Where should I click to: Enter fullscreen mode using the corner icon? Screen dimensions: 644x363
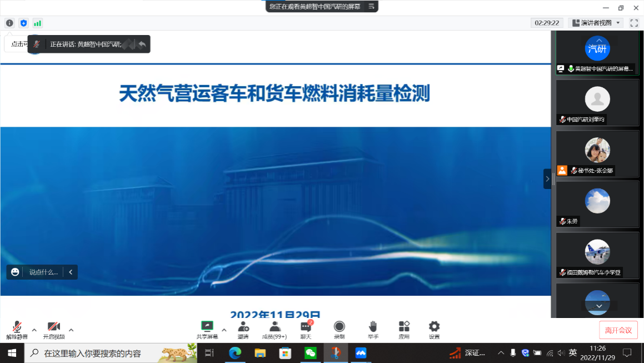coord(634,23)
